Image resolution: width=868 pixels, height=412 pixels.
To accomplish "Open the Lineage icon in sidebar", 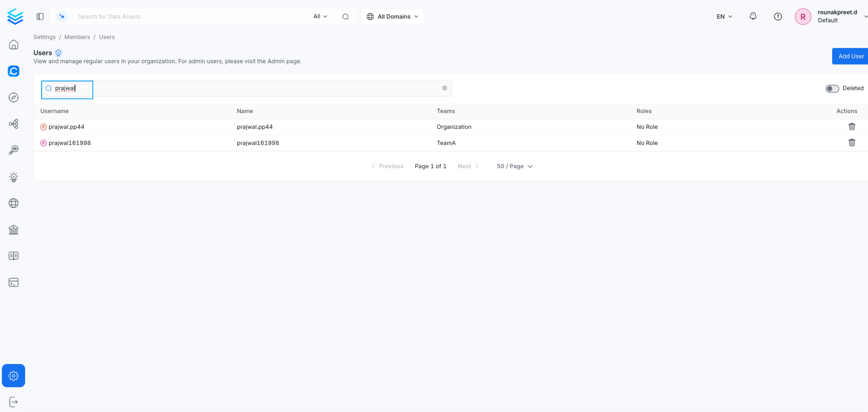I will [13, 124].
